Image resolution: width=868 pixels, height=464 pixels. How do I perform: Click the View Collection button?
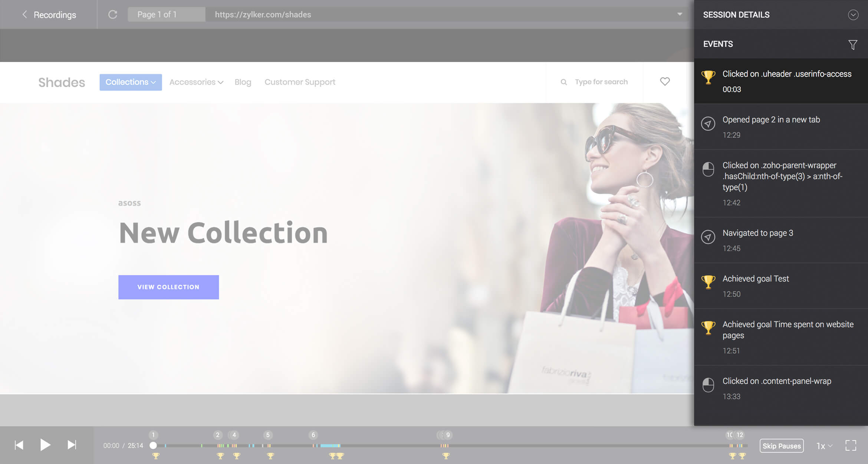tap(168, 287)
